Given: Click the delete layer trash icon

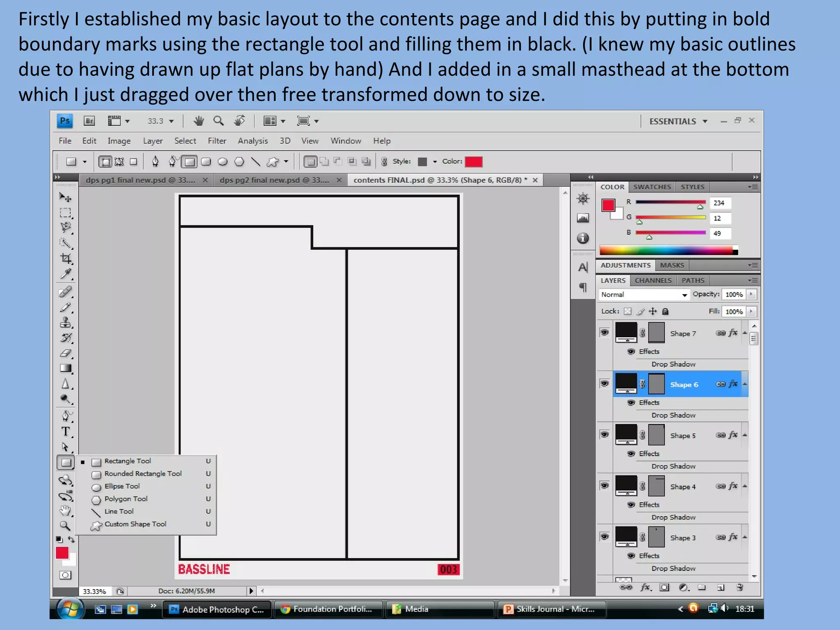Looking at the screenshot, I should coord(740,588).
